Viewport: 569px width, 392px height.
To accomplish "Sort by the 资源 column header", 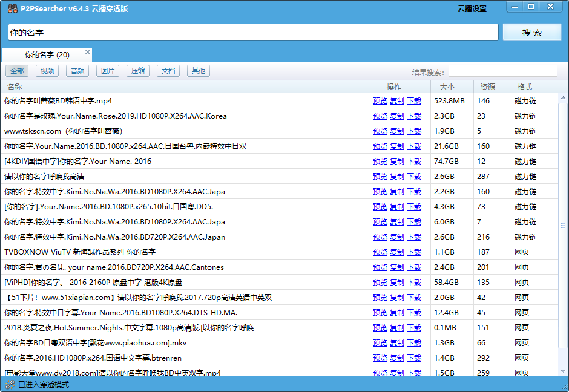I will click(492, 87).
